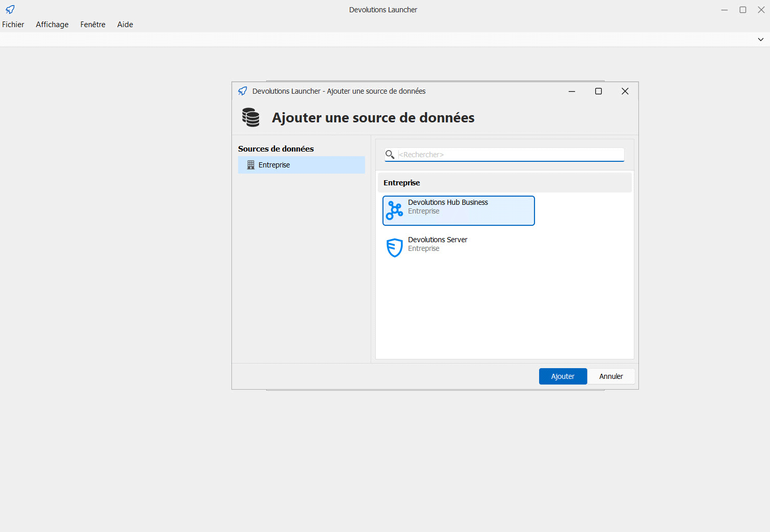Select Entreprise in Sources de données list

pyautogui.click(x=302, y=165)
